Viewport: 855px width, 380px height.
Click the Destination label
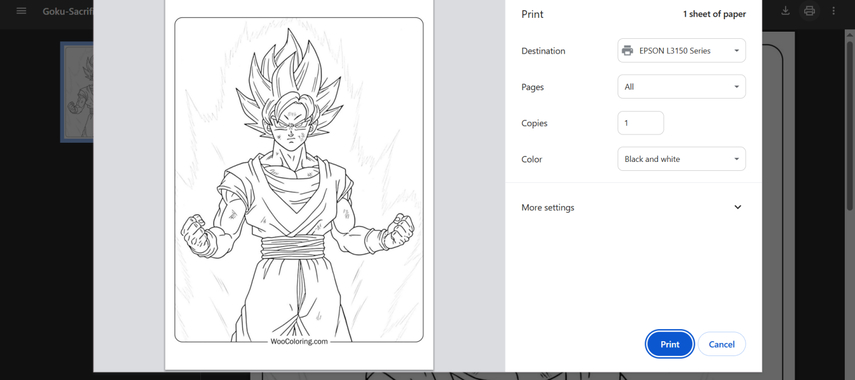pos(543,51)
